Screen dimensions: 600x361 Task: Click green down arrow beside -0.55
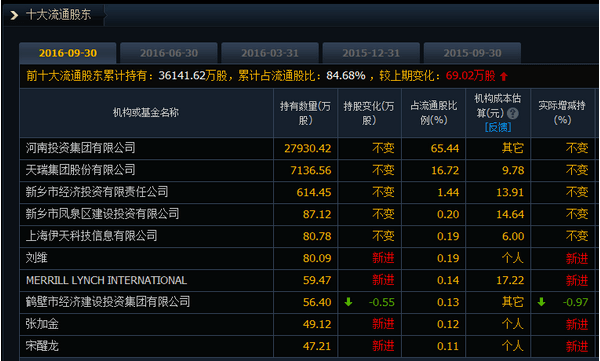coord(348,302)
